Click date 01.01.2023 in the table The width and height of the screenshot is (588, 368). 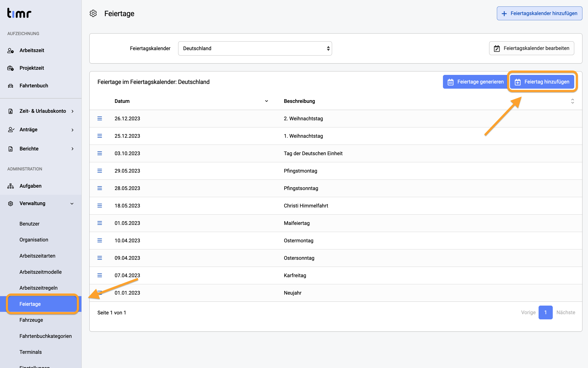click(x=127, y=293)
